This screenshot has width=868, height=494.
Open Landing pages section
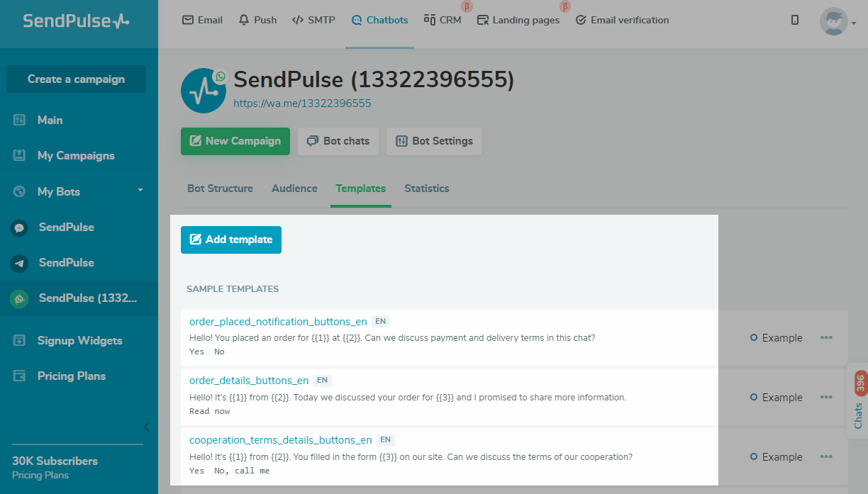pyautogui.click(x=518, y=20)
